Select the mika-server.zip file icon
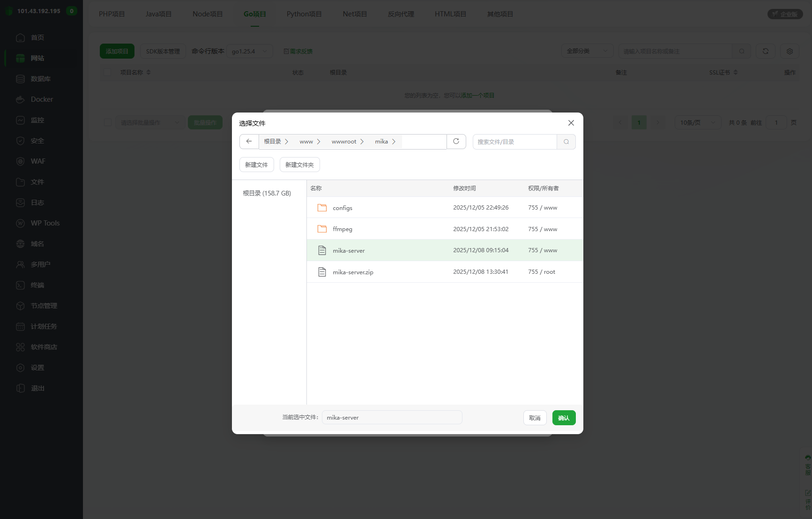The image size is (812, 519). [x=322, y=272]
